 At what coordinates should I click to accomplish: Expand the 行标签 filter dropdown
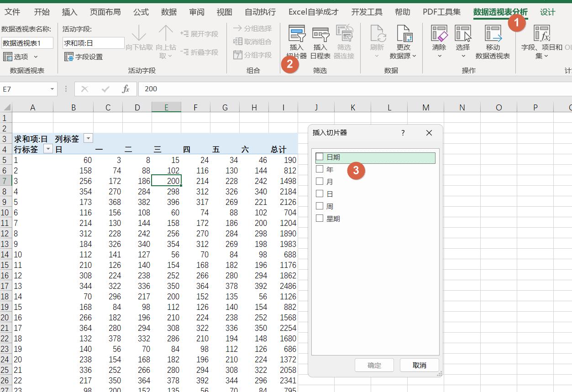pos(47,149)
